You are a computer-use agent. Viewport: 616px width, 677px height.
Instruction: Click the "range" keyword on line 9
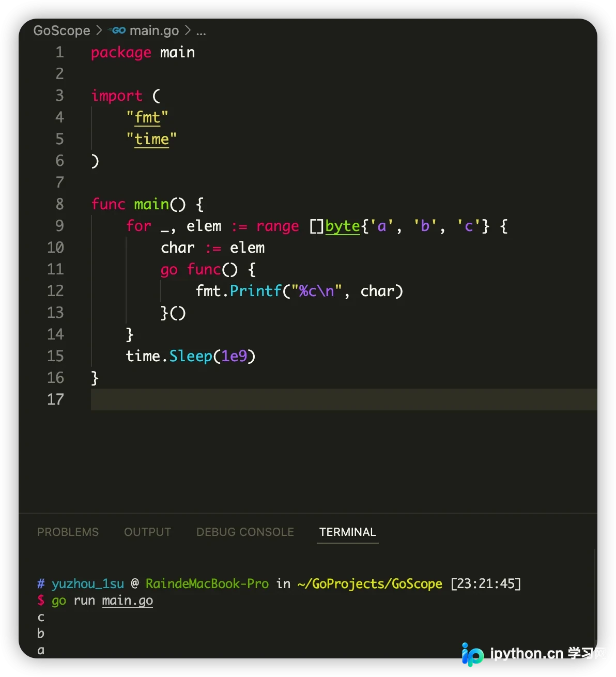278,226
